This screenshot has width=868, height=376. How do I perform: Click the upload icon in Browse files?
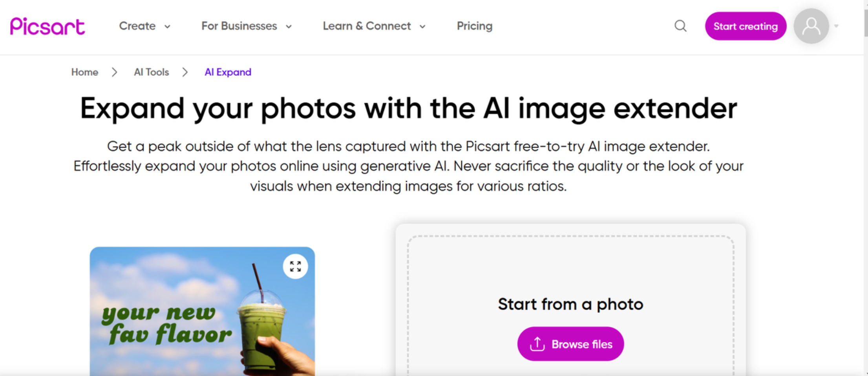pyautogui.click(x=537, y=344)
